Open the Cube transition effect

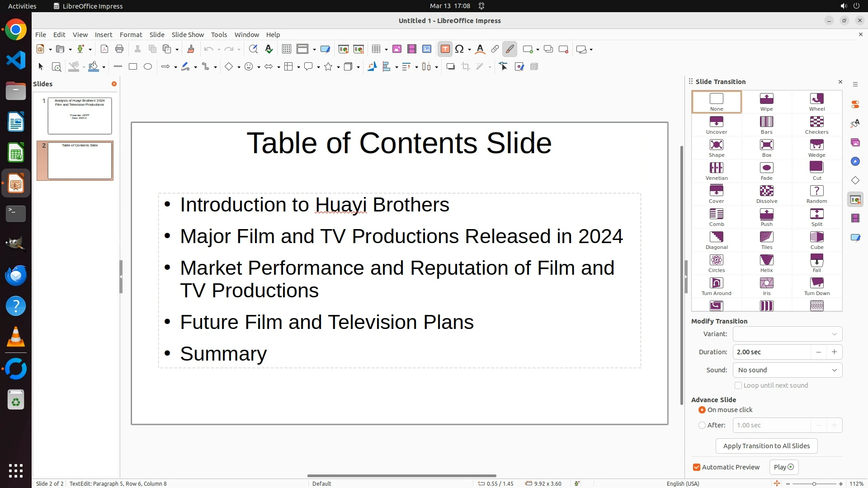(x=816, y=240)
